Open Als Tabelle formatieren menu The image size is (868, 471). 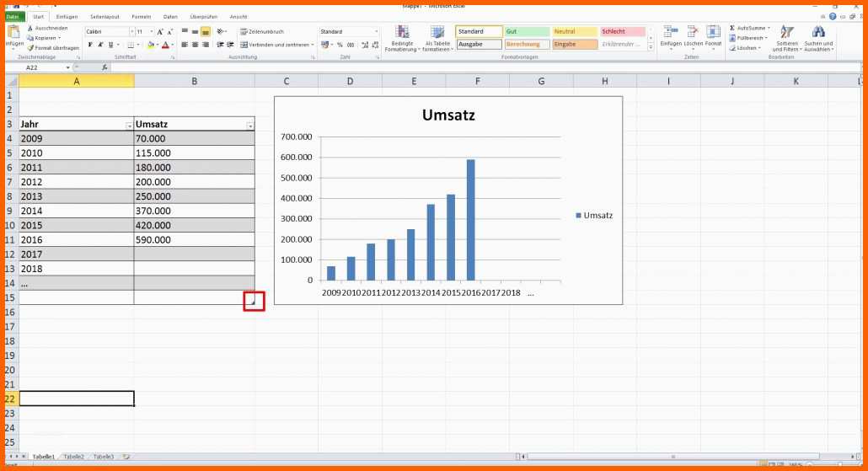point(437,39)
